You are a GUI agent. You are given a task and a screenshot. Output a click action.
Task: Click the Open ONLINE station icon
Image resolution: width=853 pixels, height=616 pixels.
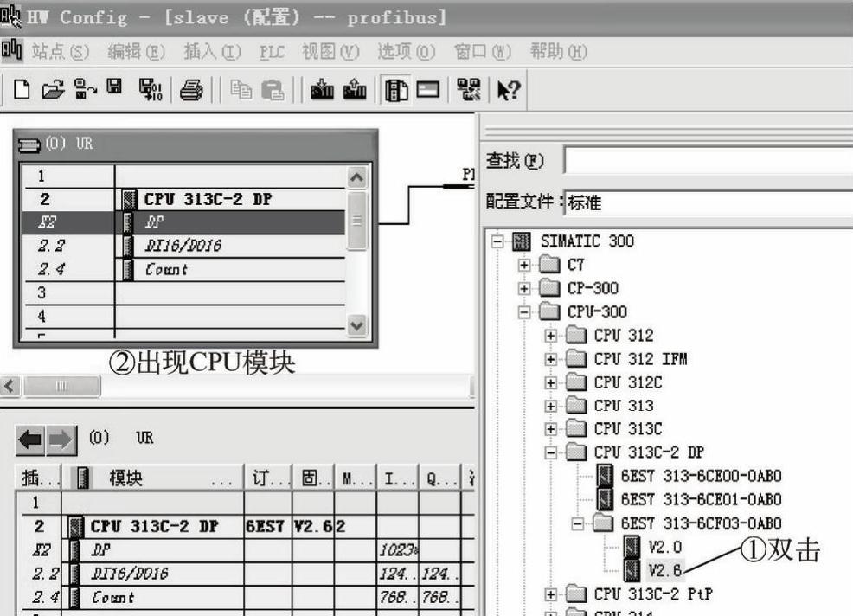(85, 89)
